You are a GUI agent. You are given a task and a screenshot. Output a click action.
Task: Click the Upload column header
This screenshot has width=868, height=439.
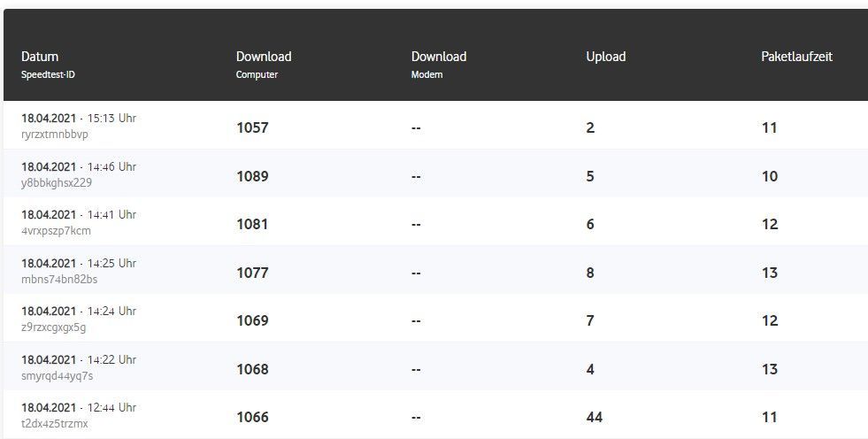point(605,57)
